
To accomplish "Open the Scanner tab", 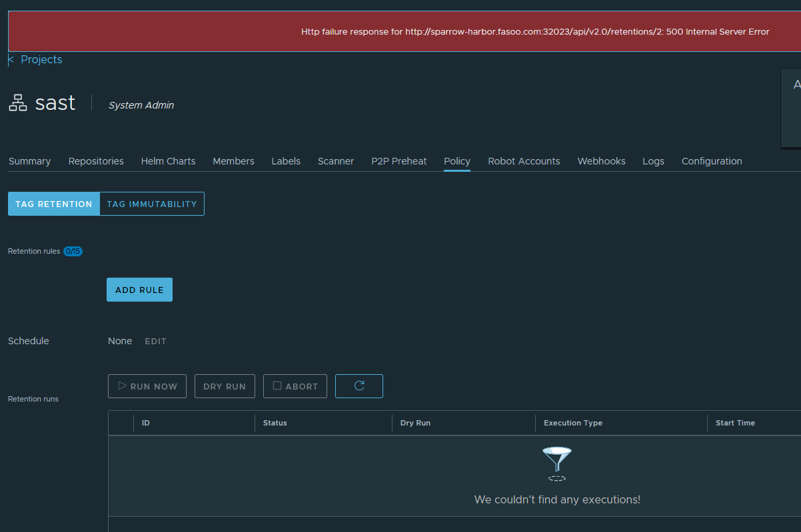I will point(336,161).
